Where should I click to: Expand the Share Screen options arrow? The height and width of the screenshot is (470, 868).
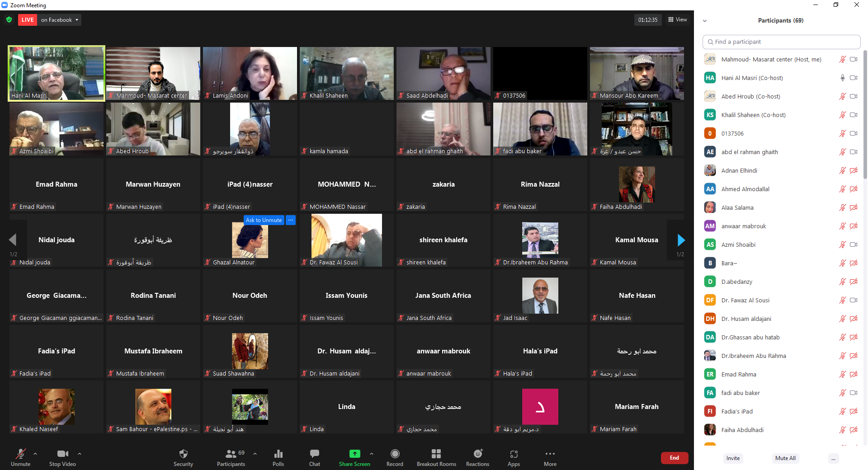click(372, 454)
